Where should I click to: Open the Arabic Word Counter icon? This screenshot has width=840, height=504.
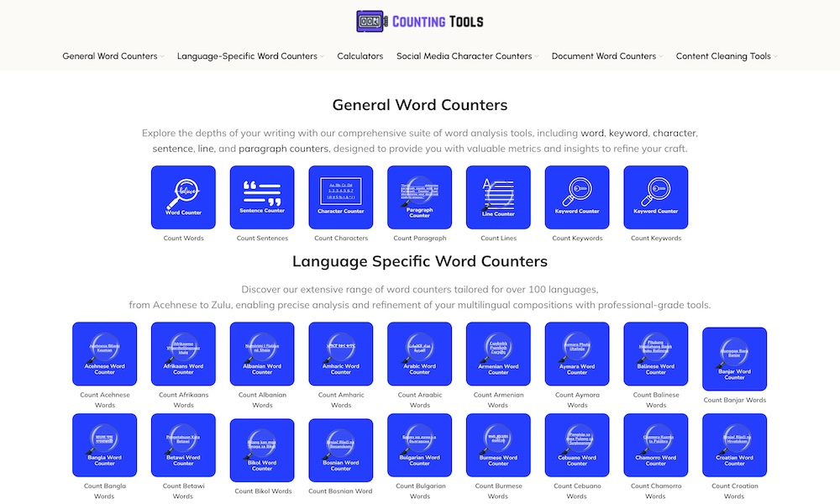pos(419,354)
